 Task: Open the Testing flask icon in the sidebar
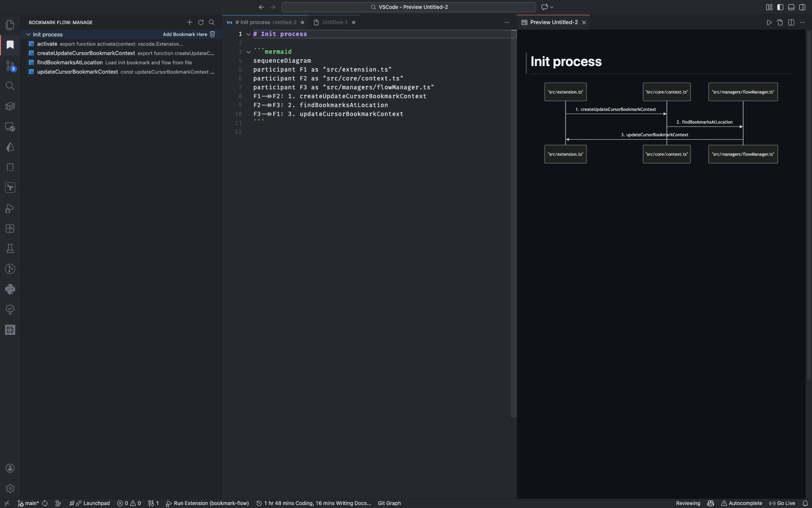[x=10, y=248]
